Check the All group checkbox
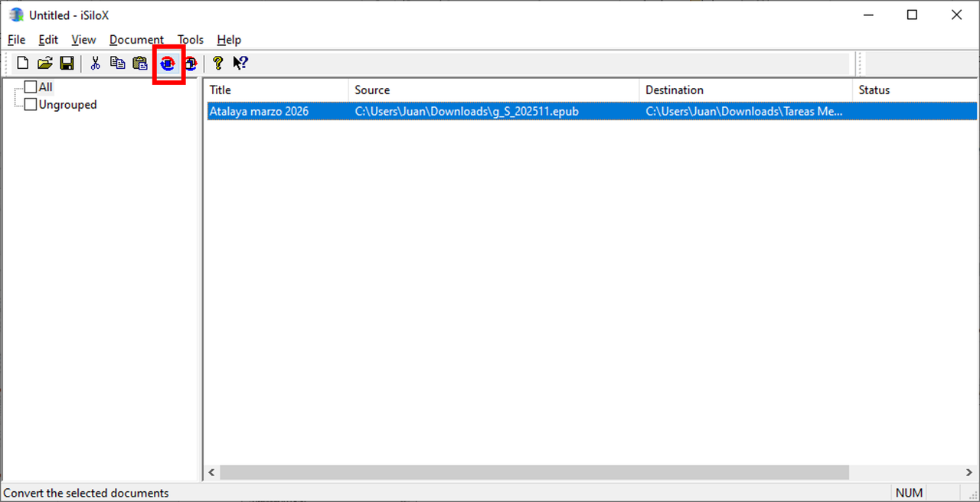 pos(31,87)
